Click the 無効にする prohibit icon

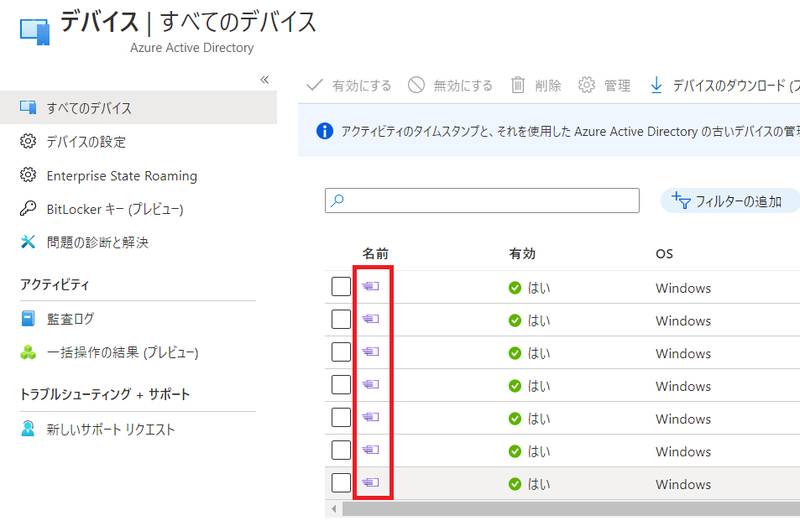coord(416,85)
